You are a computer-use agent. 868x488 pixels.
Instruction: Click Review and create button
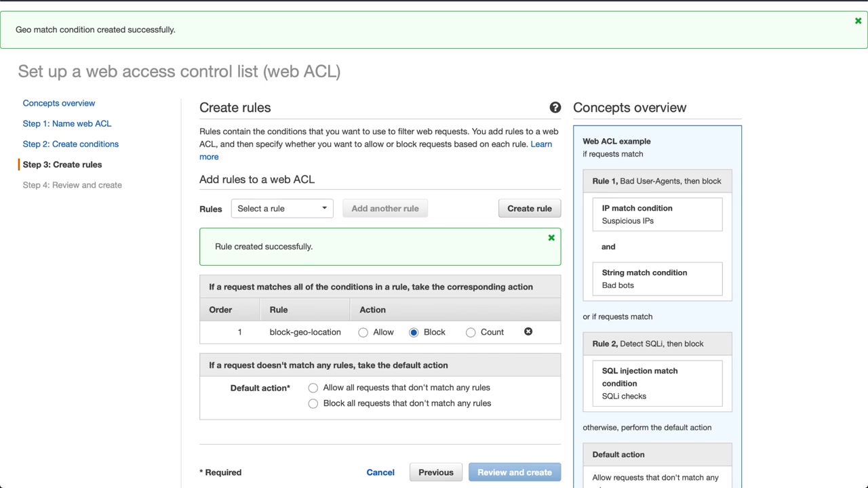tap(515, 472)
